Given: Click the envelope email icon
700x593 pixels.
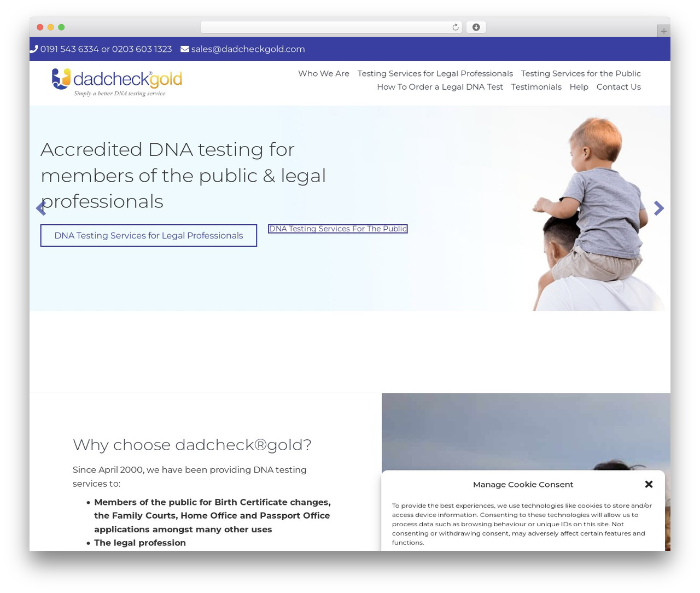Looking at the screenshot, I should click(185, 49).
